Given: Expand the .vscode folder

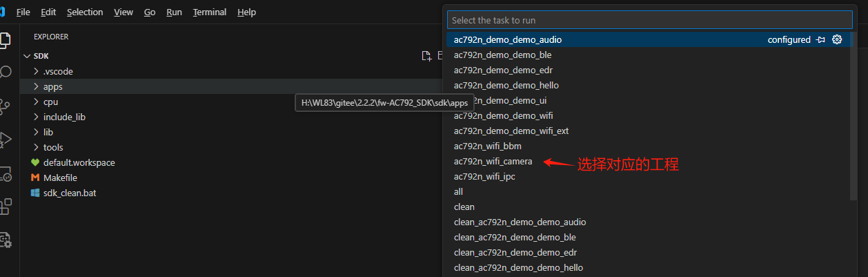Looking at the screenshot, I should click(37, 71).
